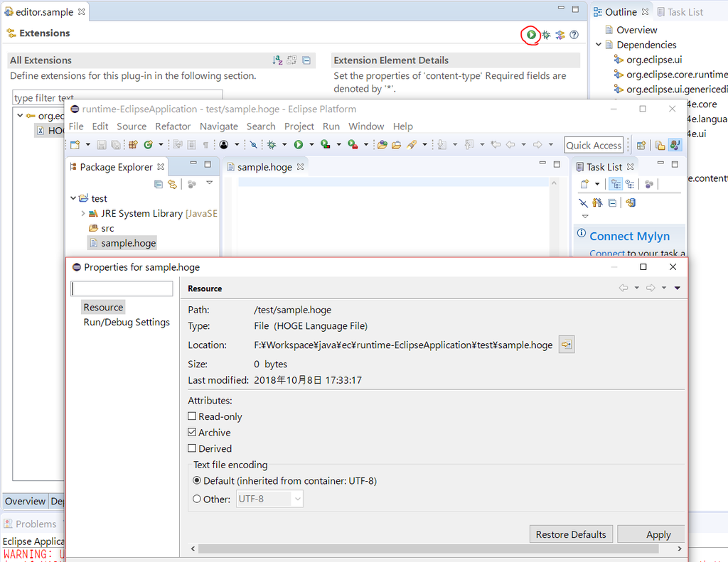Click the Restore Defaults button
The height and width of the screenshot is (562, 728).
pyautogui.click(x=571, y=534)
